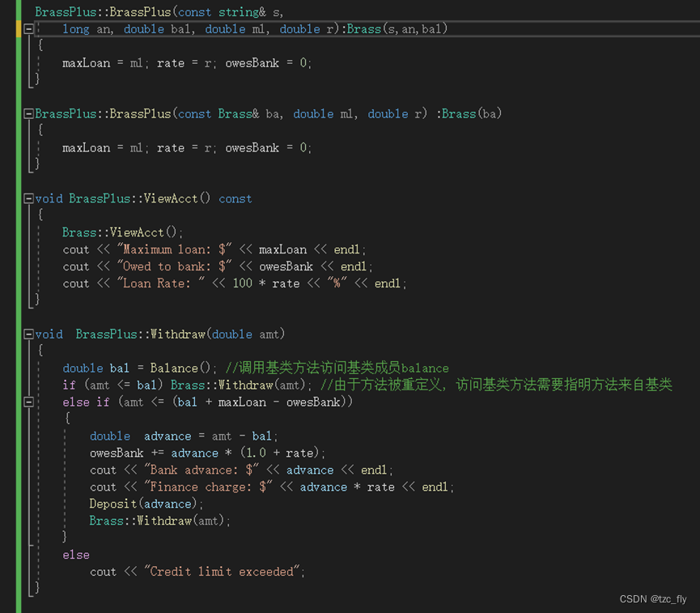
Task: Collapse the BrassPlus::Withdraw function block
Action: pyautogui.click(x=28, y=334)
